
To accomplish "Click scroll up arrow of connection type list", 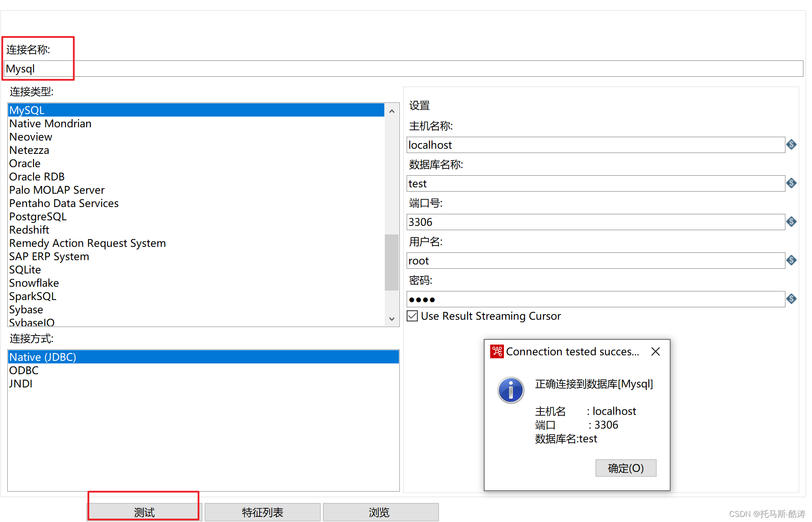I will [392, 111].
